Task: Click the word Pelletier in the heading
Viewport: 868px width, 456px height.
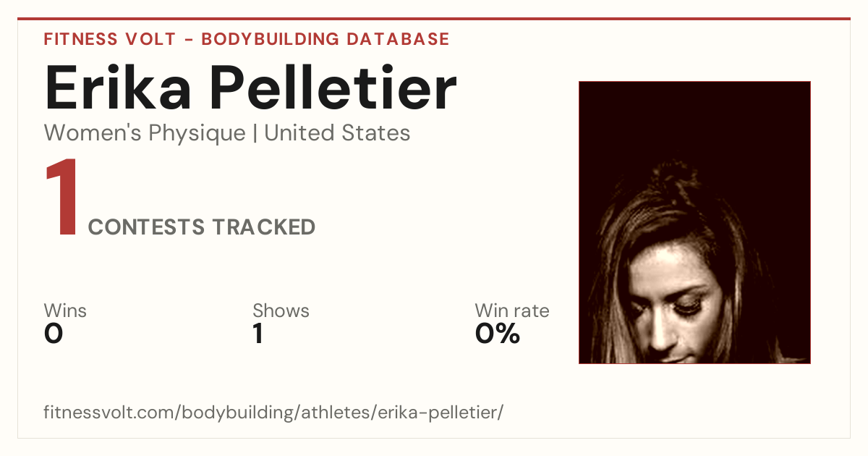Action: [334, 89]
